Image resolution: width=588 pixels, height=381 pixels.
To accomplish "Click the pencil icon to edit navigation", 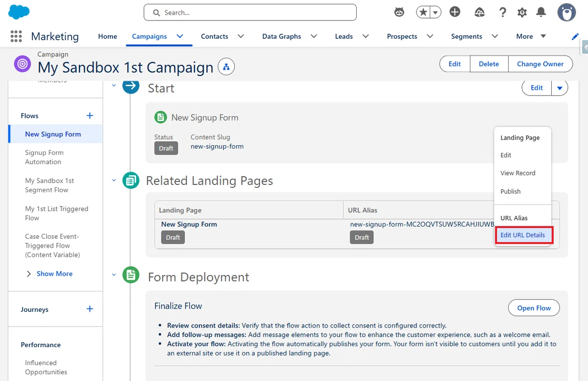I will [x=575, y=37].
